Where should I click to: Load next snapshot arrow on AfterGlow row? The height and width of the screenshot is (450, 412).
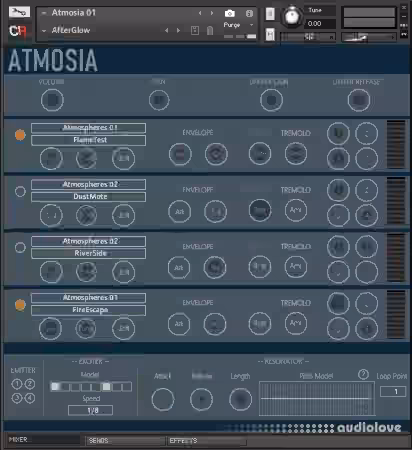(178, 30)
